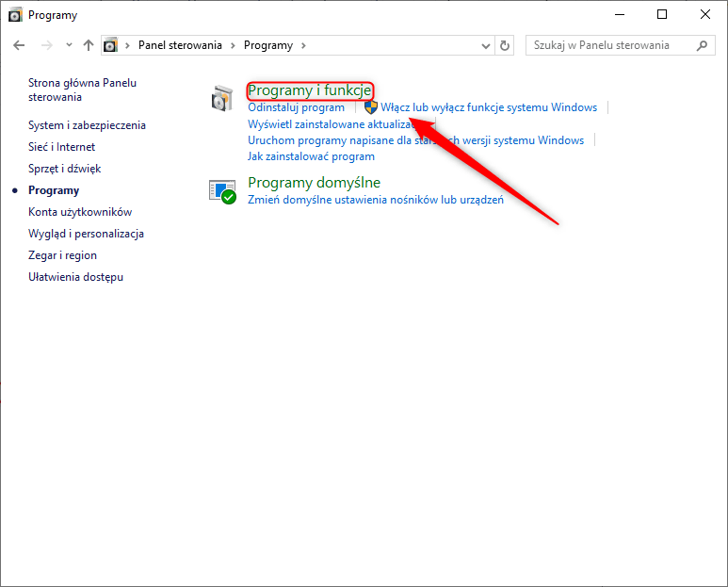Minimize the Programy window
This screenshot has height=587, width=728.
pos(620,14)
